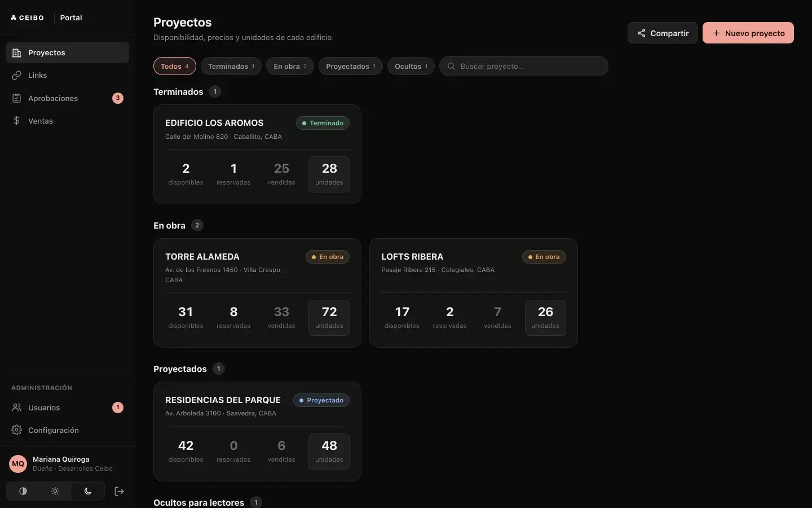Click Proyectado status badge
This screenshot has height=508, width=812.
321,400
